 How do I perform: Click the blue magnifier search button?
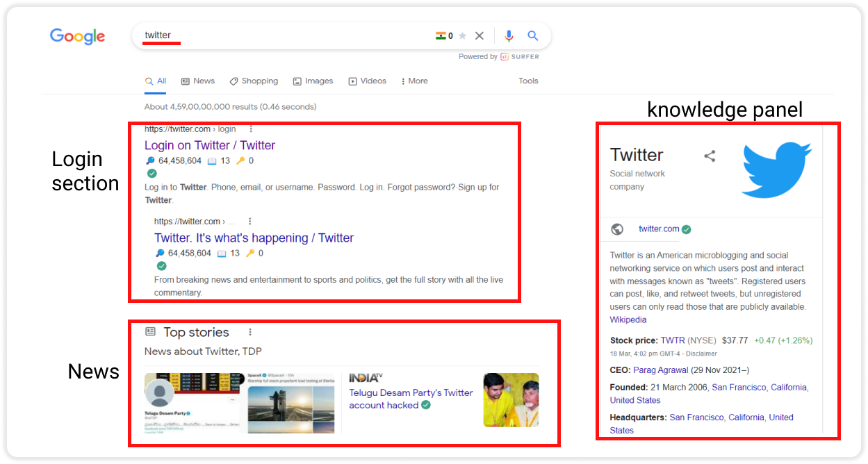533,35
